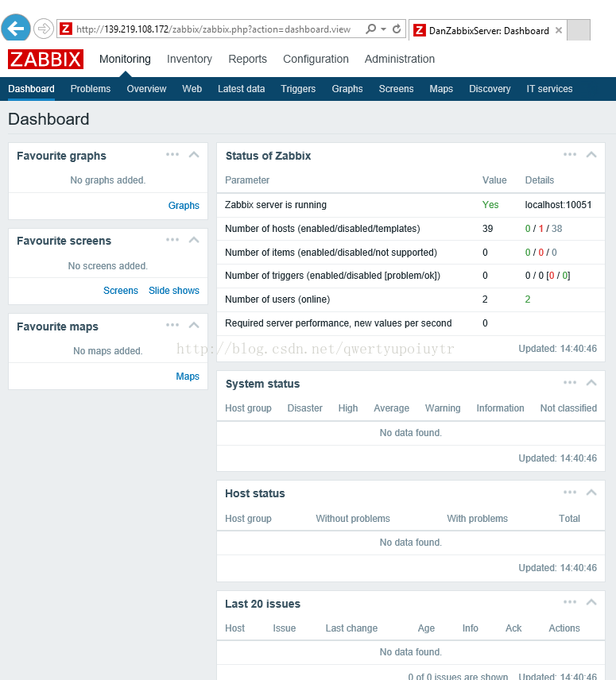This screenshot has width=616, height=680.
Task: Open Status of Zabbix widget options menu
Action: point(570,154)
